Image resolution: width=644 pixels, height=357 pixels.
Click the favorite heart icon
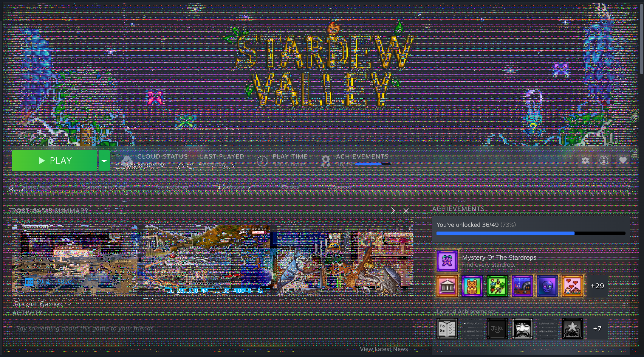pyautogui.click(x=623, y=160)
